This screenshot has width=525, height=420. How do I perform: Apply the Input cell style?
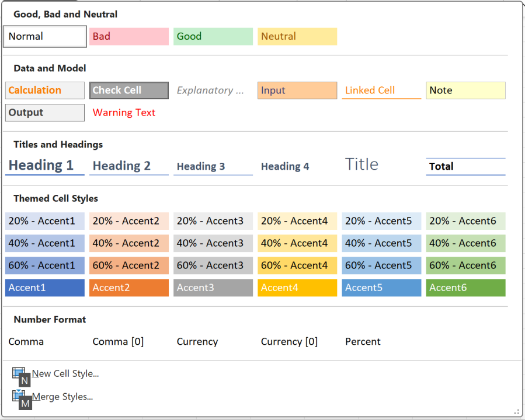[297, 90]
